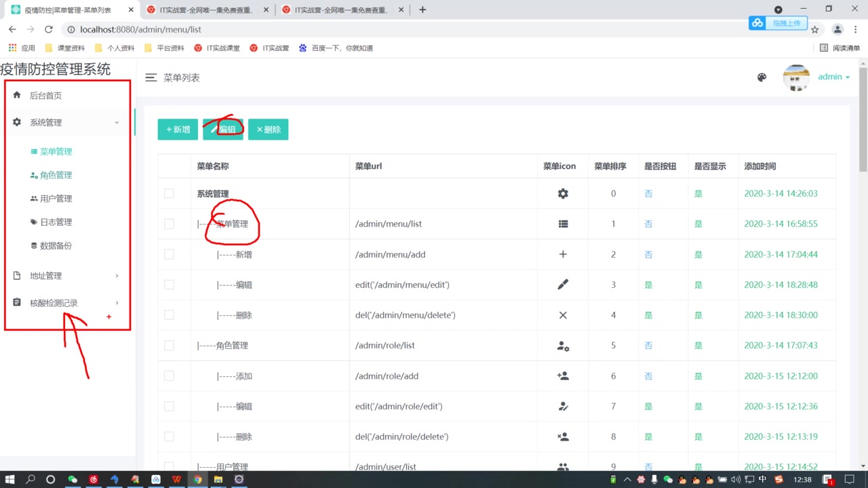This screenshot has height=488, width=868.
Task: Open the 百度一下，你就知道 bookmark
Action: 336,48
